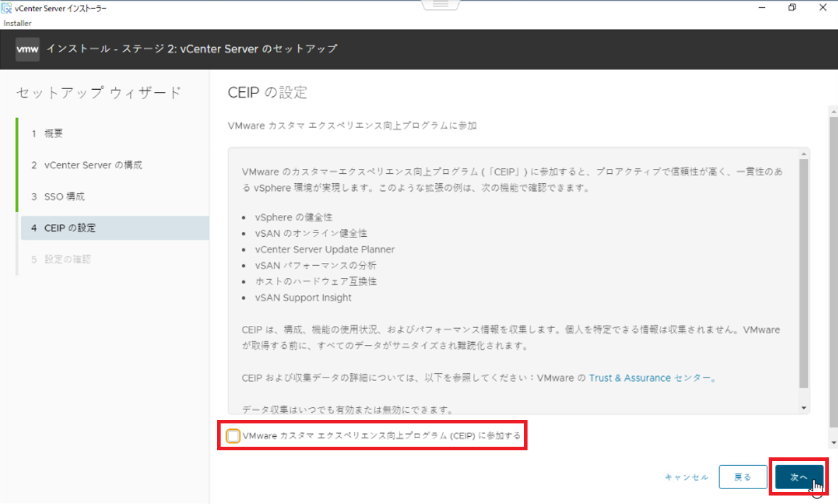The height and width of the screenshot is (504, 838).
Task: Click the 戻る (Back) button
Action: click(743, 476)
